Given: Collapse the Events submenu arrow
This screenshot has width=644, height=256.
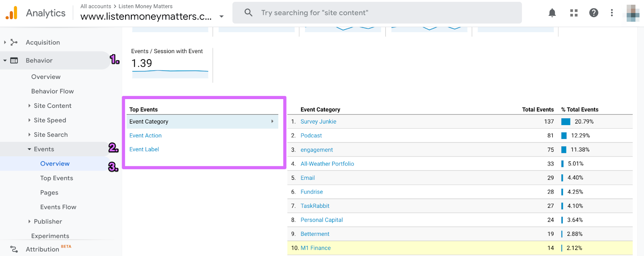Looking at the screenshot, I should [x=29, y=149].
